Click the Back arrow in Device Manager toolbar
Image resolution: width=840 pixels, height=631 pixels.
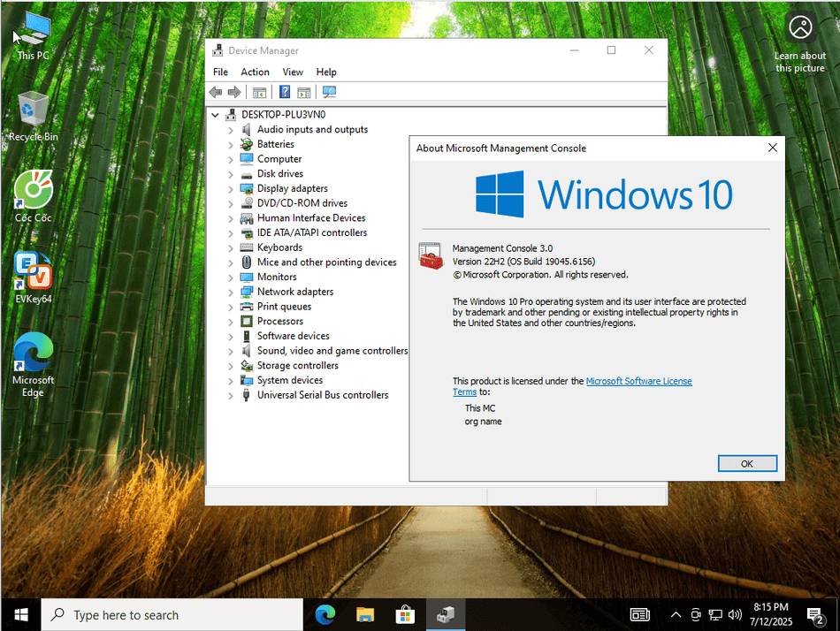[216, 92]
